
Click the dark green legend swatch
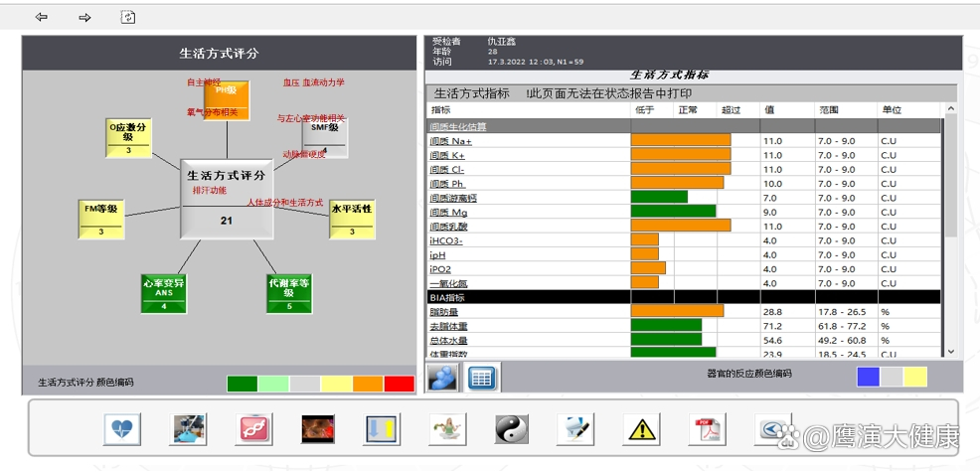pos(243,384)
